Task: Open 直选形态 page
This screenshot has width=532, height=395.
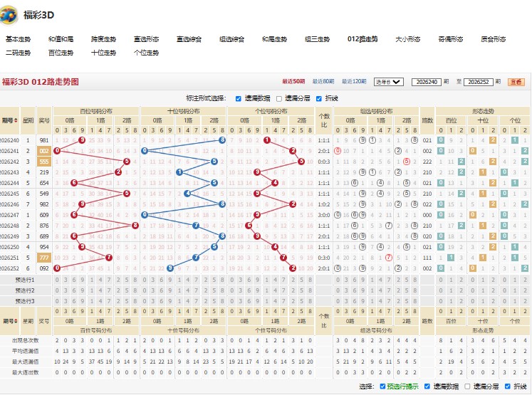Action: 146,39
